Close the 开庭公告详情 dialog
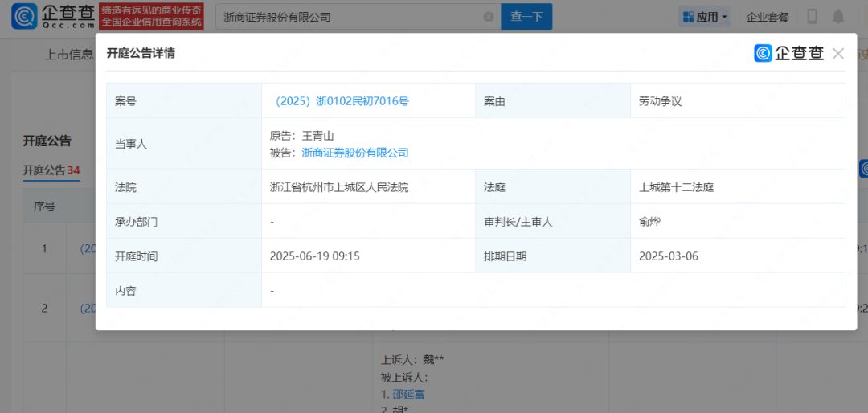This screenshot has height=413, width=868. click(x=838, y=54)
